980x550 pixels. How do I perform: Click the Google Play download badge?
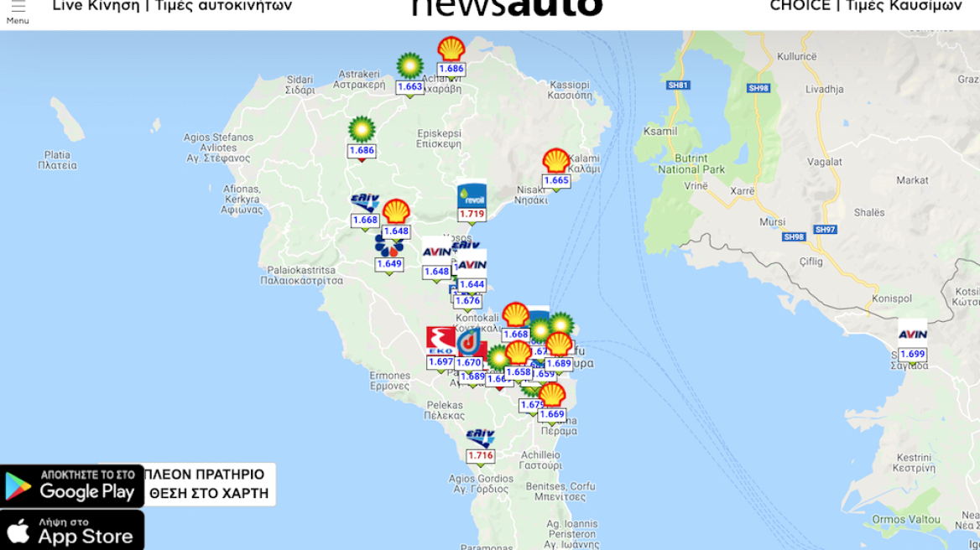point(72,485)
